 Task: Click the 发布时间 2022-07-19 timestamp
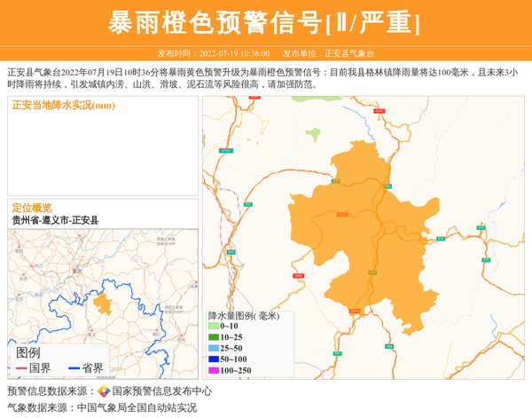pos(213,53)
